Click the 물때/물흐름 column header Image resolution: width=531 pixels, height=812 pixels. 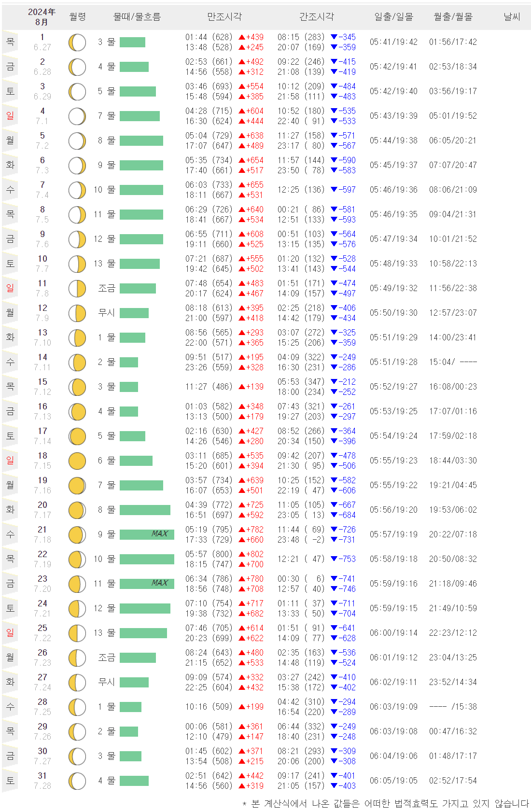(137, 17)
